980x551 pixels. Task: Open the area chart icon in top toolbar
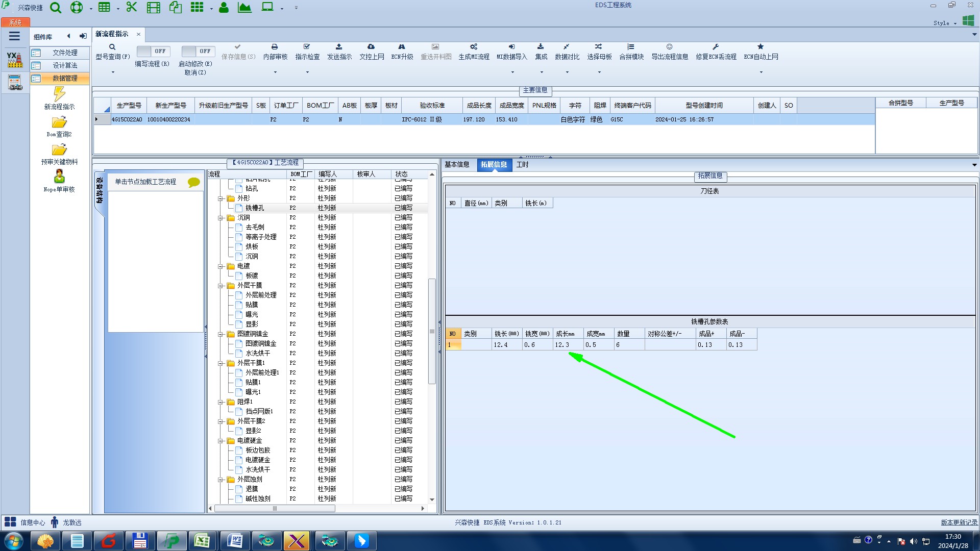point(244,8)
